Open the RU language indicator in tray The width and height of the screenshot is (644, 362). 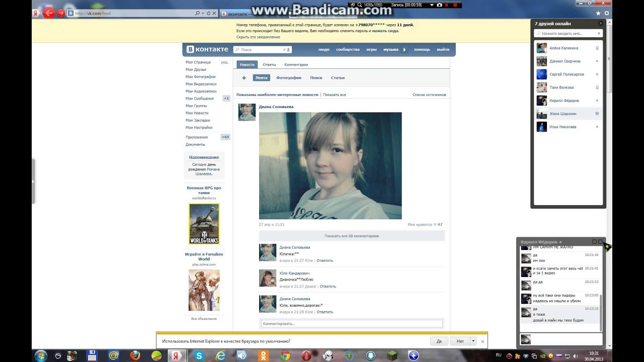(498, 355)
